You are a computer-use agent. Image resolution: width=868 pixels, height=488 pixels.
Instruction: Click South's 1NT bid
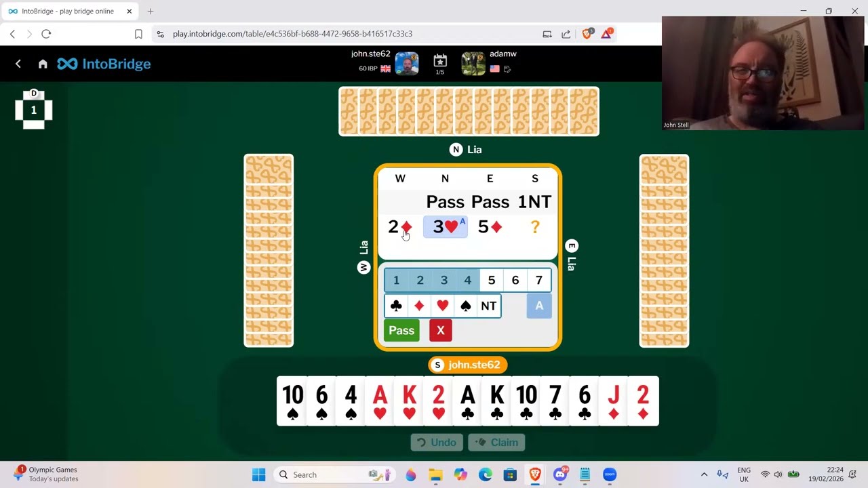[534, 201]
